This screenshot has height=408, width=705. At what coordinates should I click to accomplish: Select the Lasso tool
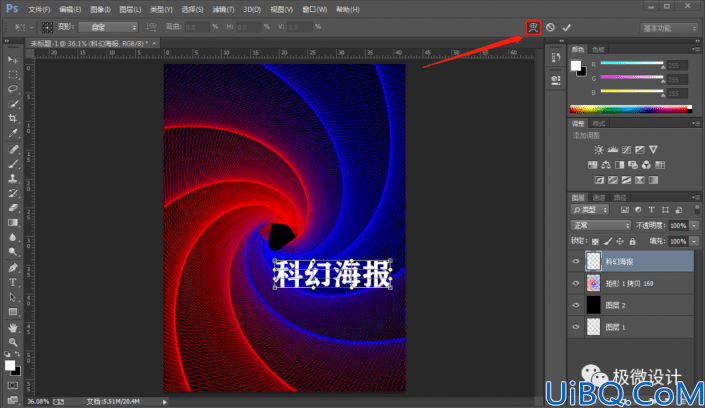pos(13,89)
